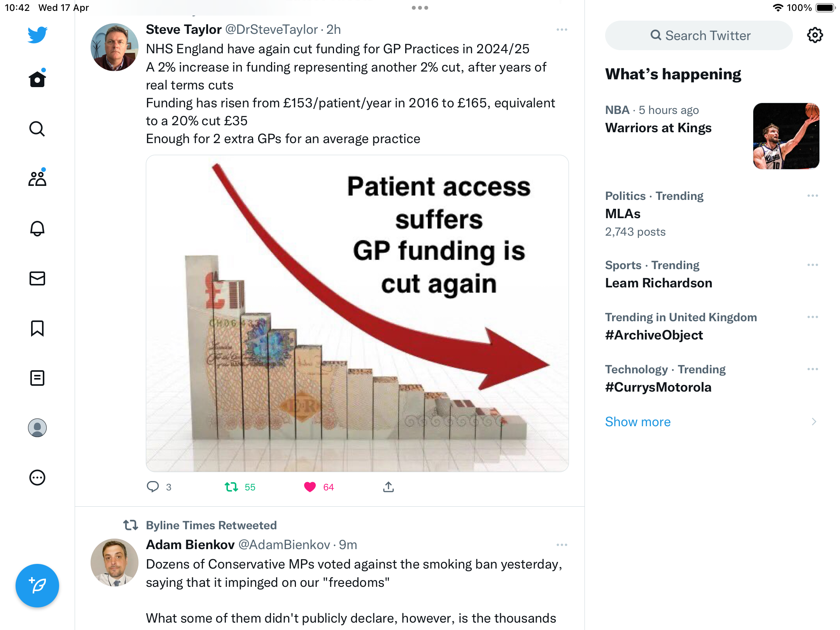Open the sidebar profile avatar
840x630 pixels.
point(37,427)
